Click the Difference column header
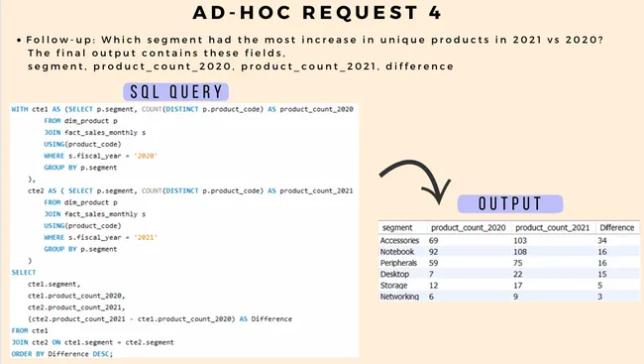This screenshot has height=364, width=644. [617, 227]
